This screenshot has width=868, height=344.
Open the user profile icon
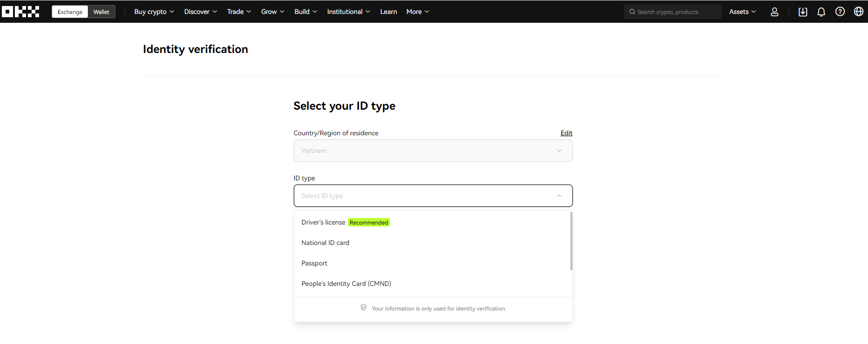point(775,12)
